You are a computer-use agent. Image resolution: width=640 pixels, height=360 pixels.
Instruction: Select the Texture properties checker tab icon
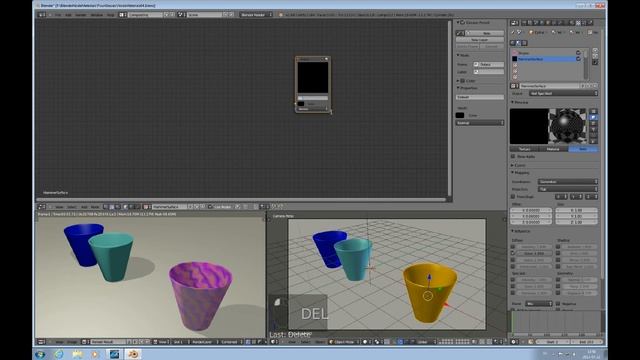point(578,23)
